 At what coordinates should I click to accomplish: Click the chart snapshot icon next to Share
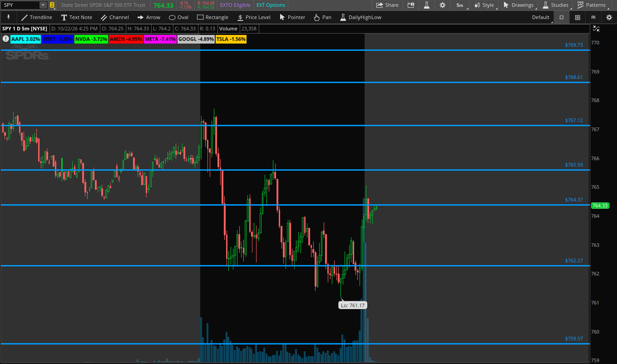410,5
